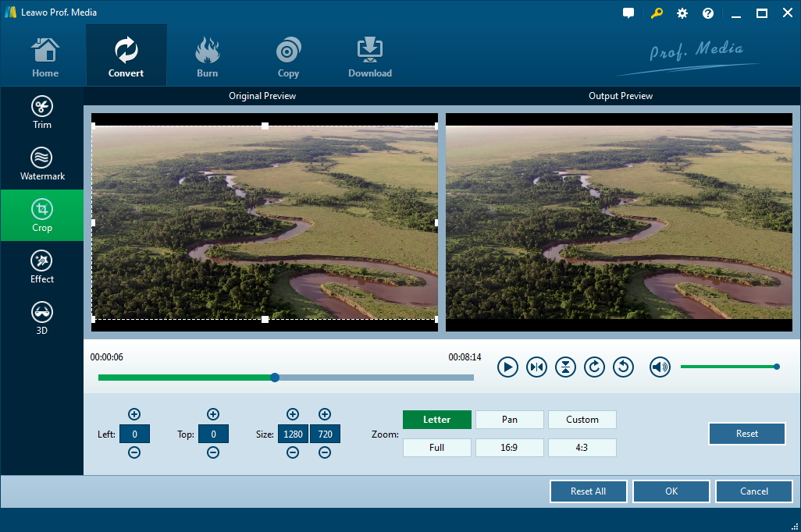This screenshot has width=801, height=532.
Task: Enable the Pan zoom mode
Action: coord(509,419)
